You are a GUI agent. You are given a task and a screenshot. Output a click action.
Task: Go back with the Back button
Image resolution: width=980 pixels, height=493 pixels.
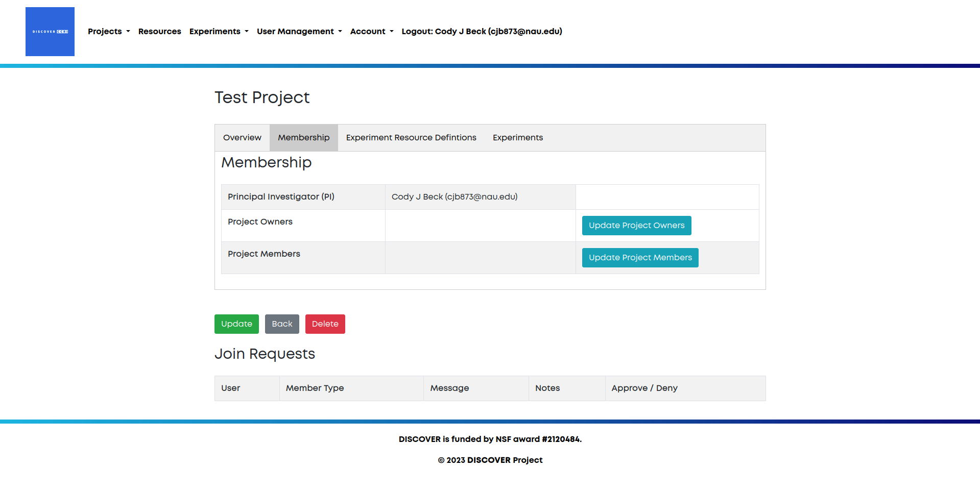282,324
